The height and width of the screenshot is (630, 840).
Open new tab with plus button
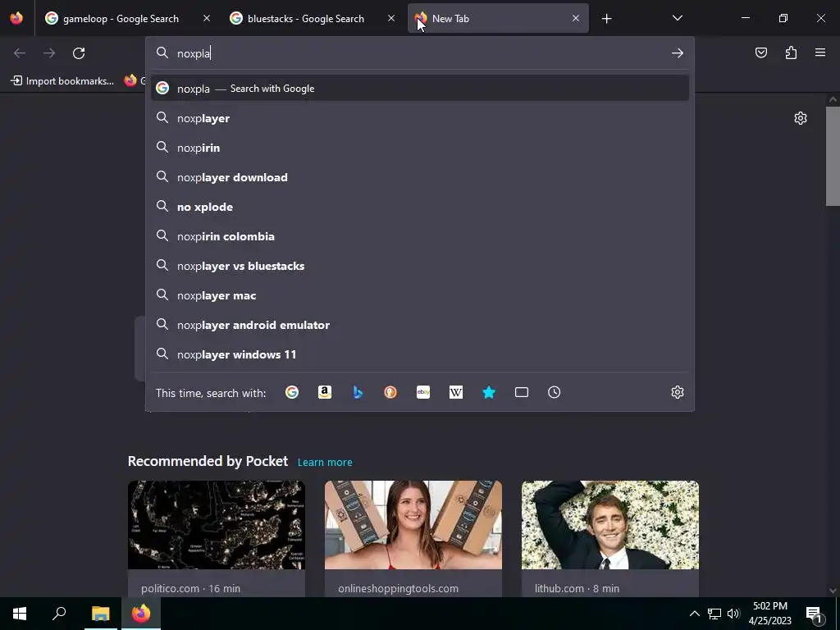tap(606, 19)
